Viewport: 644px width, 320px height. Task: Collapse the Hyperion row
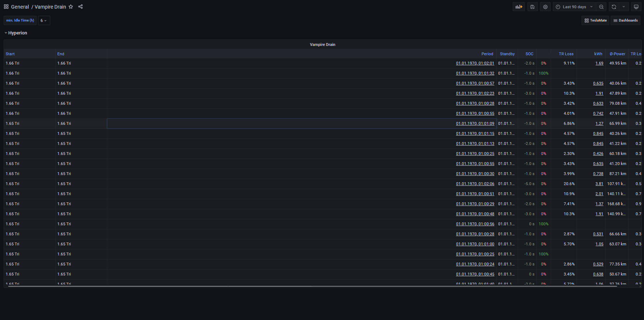[x=16, y=33]
